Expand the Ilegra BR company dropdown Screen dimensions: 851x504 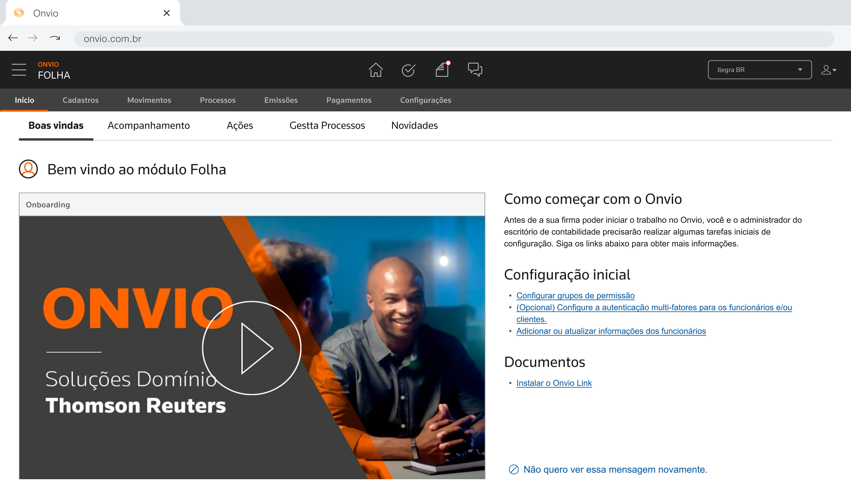click(760, 70)
